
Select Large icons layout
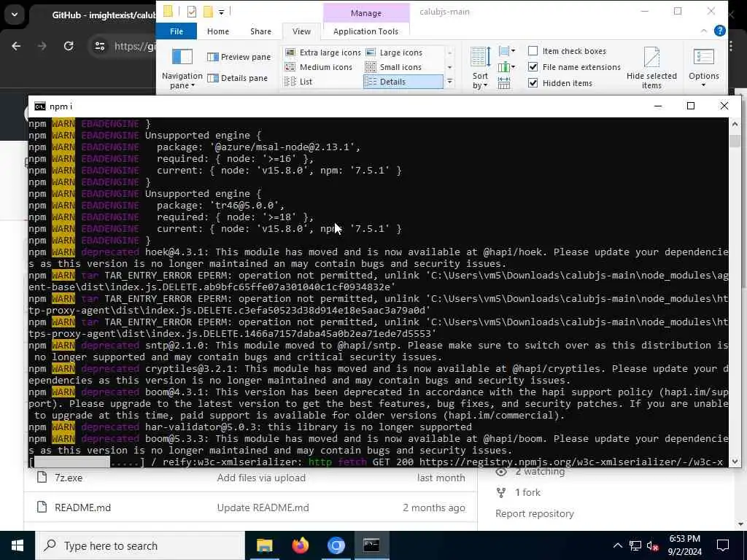[x=394, y=52]
